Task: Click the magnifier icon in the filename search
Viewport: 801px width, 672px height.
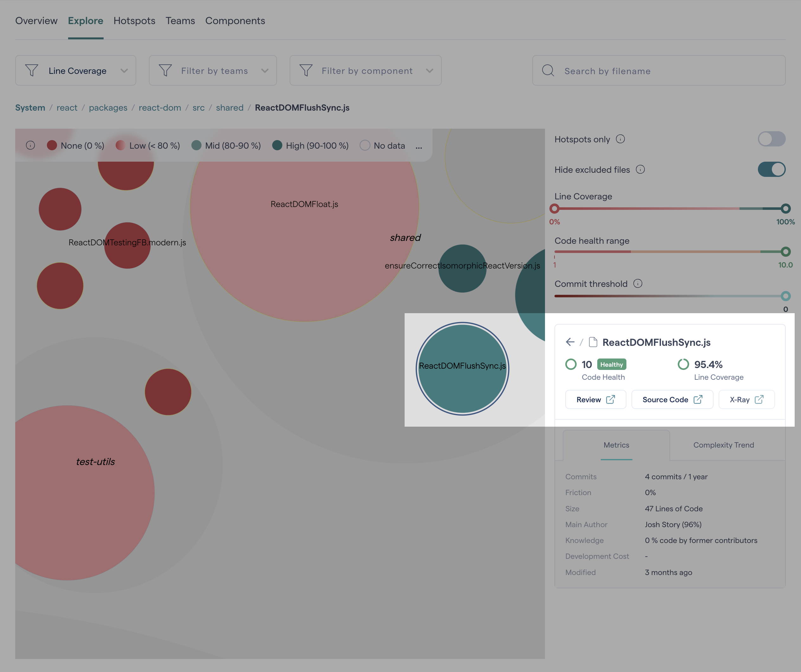Action: (x=548, y=71)
